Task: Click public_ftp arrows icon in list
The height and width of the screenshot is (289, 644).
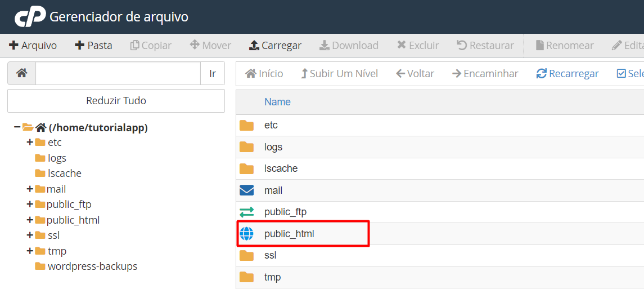Action: (246, 212)
